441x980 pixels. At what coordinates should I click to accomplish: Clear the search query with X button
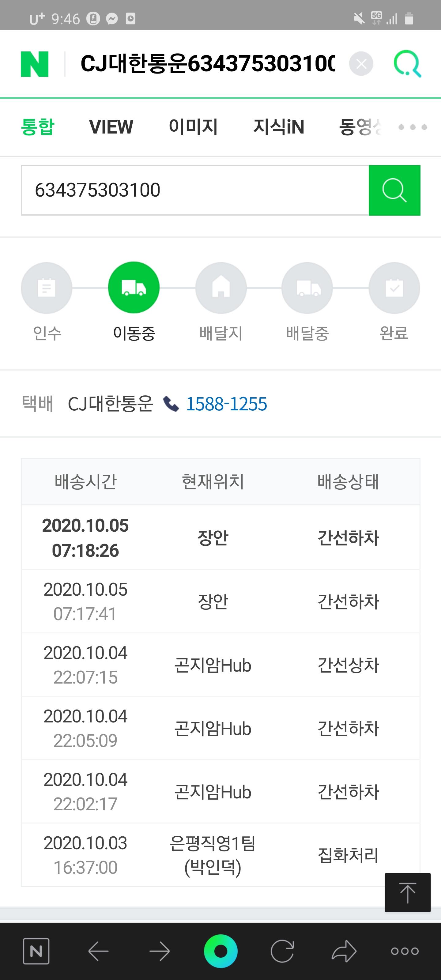coord(361,63)
